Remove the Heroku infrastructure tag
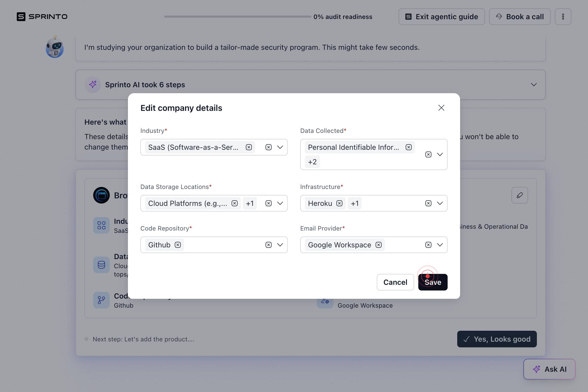Screen dimensions: 588x392 point(339,203)
